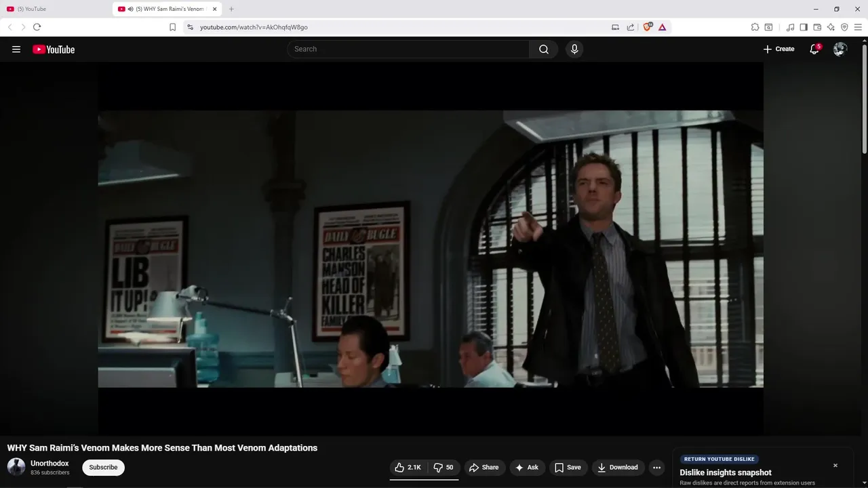This screenshot has height=488, width=868.
Task: Open Brave Rewards triangle icon
Action: (662, 27)
